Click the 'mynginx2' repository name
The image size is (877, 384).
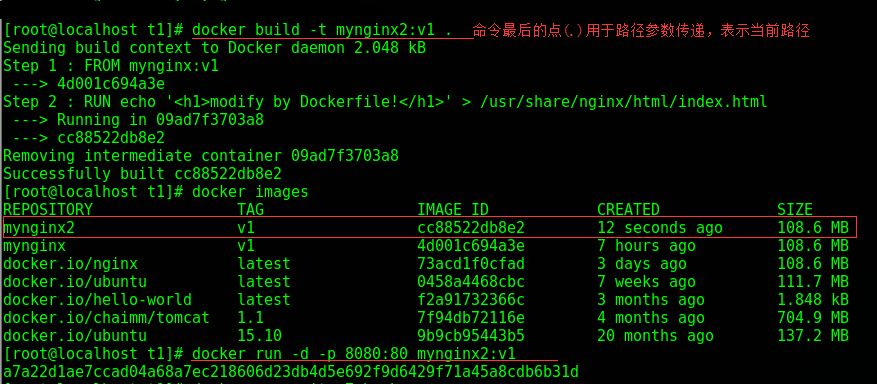click(x=39, y=227)
